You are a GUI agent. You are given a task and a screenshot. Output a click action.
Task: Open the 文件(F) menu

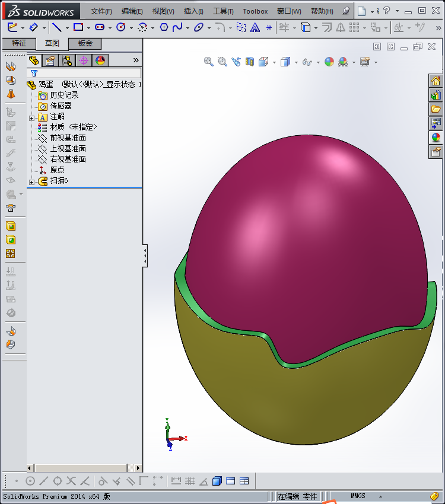pyautogui.click(x=101, y=11)
